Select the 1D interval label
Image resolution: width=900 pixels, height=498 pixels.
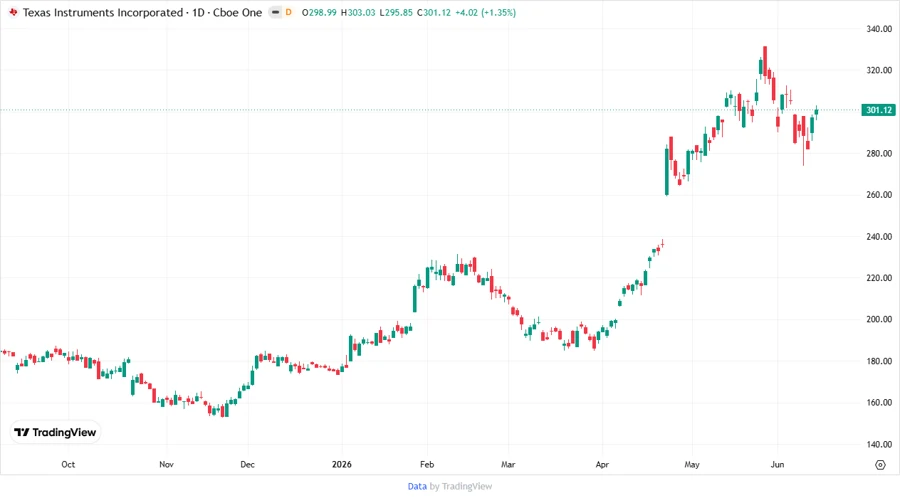[199, 12]
